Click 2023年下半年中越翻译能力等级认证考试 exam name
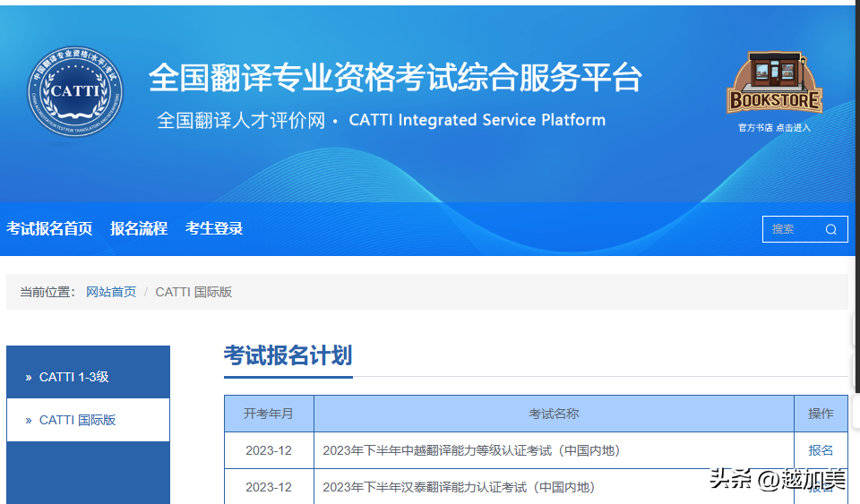The height and width of the screenshot is (504, 860). point(471,450)
